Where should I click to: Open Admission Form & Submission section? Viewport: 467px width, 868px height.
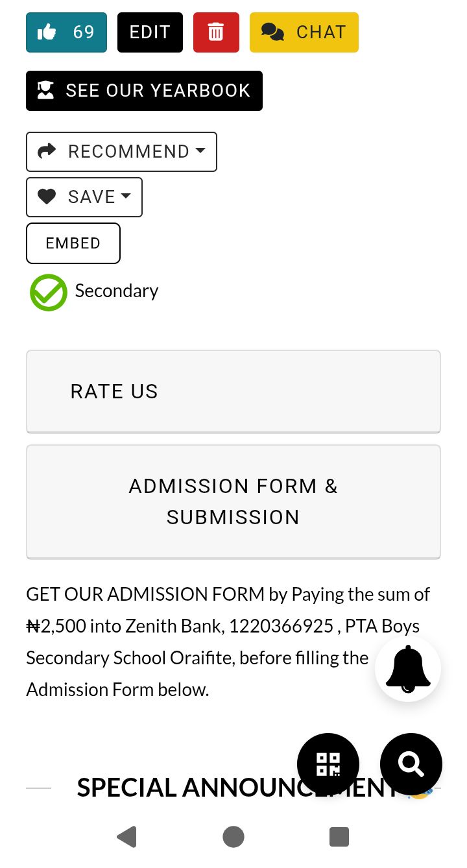[233, 501]
